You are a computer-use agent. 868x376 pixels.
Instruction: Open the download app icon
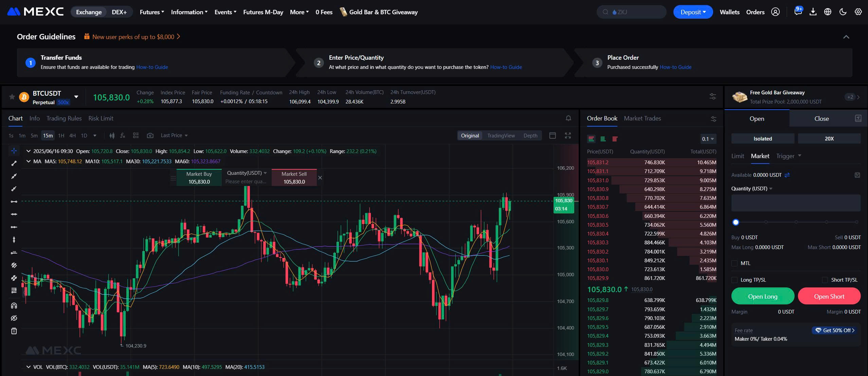813,12
